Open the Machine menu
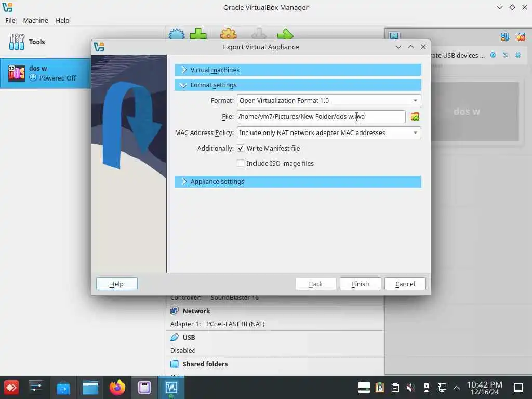The image size is (532, 399). pos(35,21)
